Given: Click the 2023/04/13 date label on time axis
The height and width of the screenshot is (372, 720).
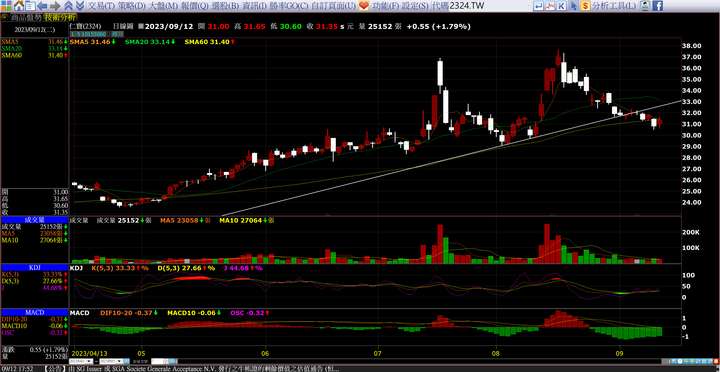Looking at the screenshot, I should (91, 353).
